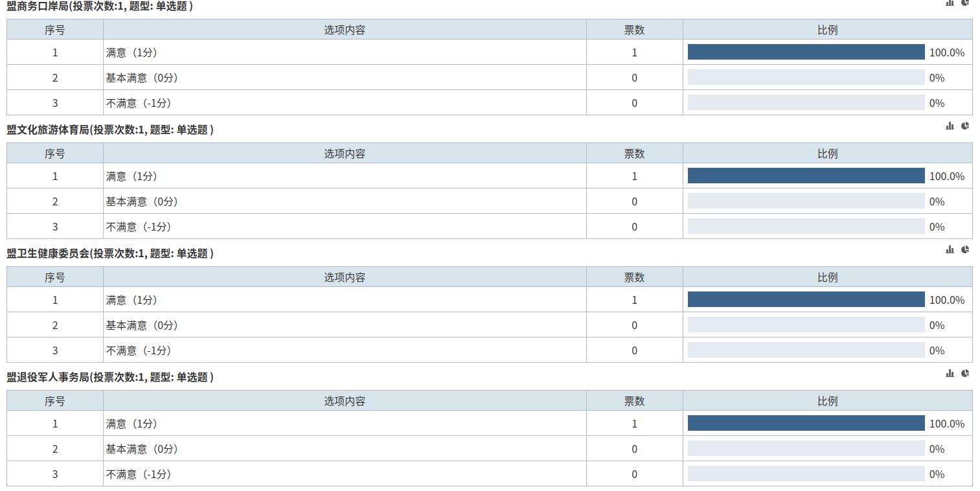Click 100% progress bar under 盟商务口岸局
Viewport: 980px width, 491px height.
click(x=806, y=52)
